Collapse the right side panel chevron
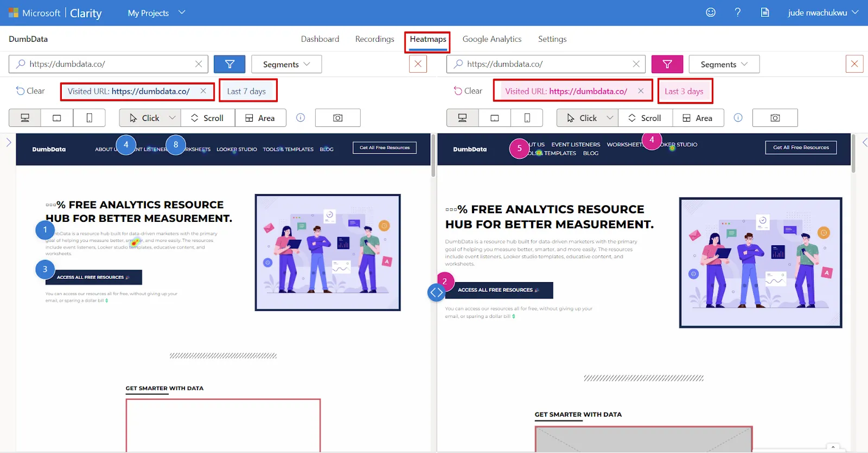Screen dimensions: 868x453 [864, 143]
